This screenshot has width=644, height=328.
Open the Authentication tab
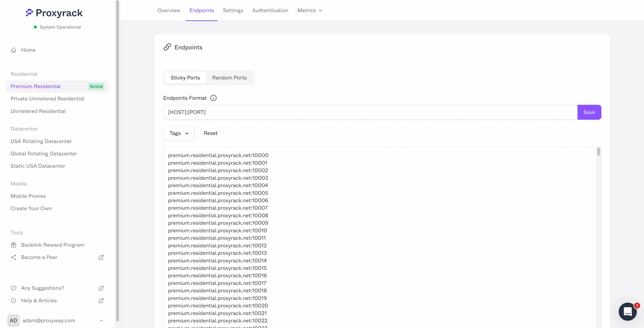pos(270,11)
